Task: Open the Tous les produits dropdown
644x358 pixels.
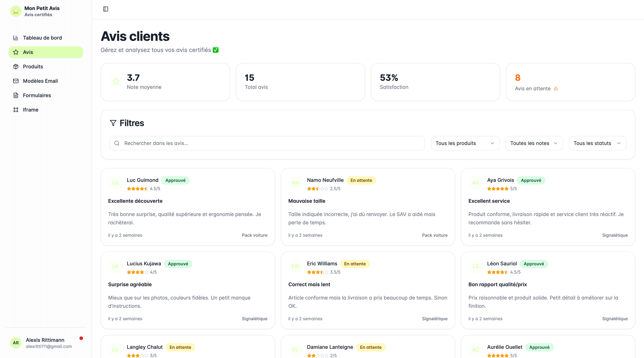Action: click(465, 143)
